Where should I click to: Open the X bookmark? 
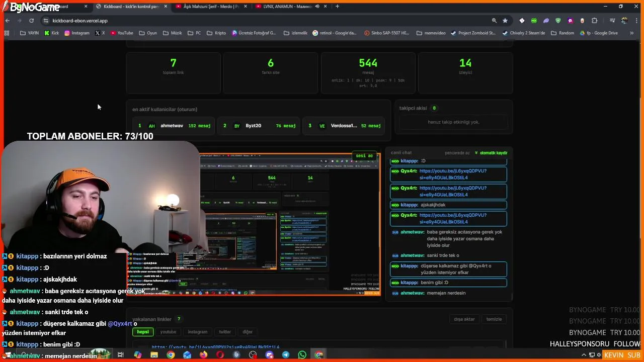pos(100,33)
